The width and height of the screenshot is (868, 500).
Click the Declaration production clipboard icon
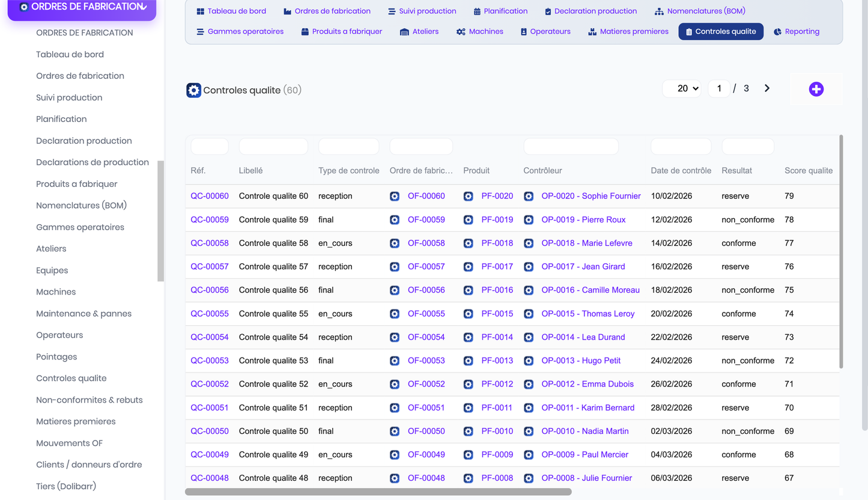548,11
